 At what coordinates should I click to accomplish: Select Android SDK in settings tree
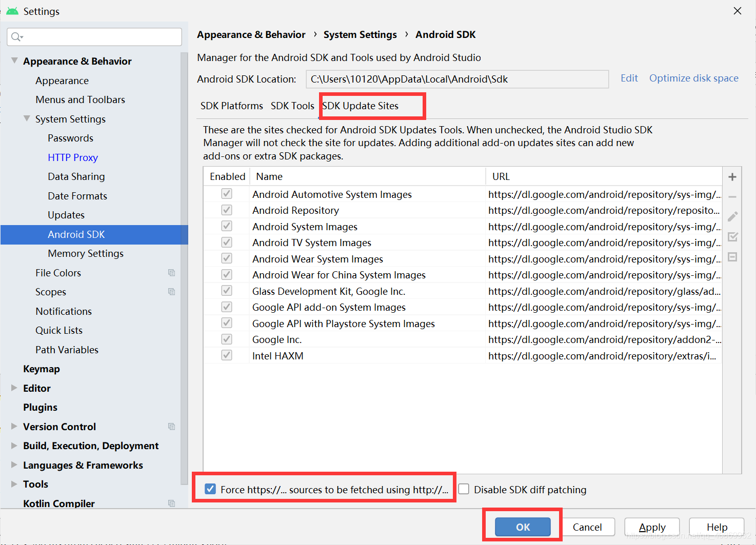tap(94, 234)
